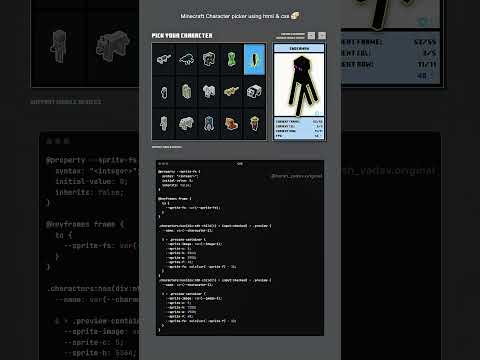This screenshot has height=360, width=480.
Task: Click the current frame stat under the preview
Action: pyautogui.click(x=299, y=122)
